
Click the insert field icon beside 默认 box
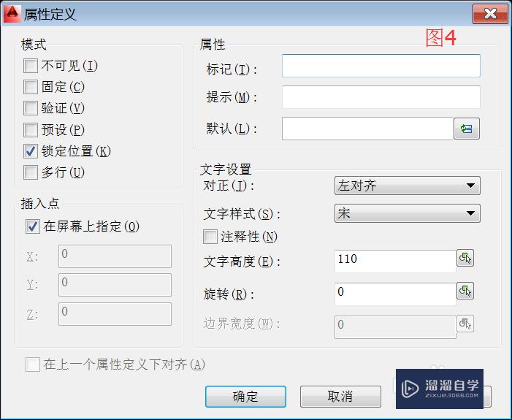pyautogui.click(x=466, y=129)
